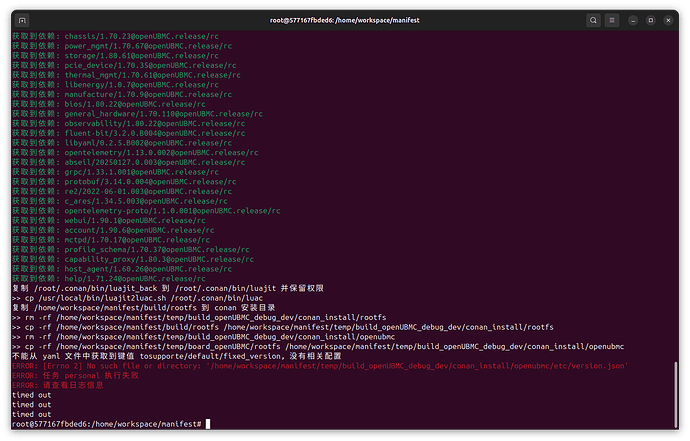Click the cp -rf board_openUBMC/rootfs line
The image size is (690, 441).
[x=318, y=346]
